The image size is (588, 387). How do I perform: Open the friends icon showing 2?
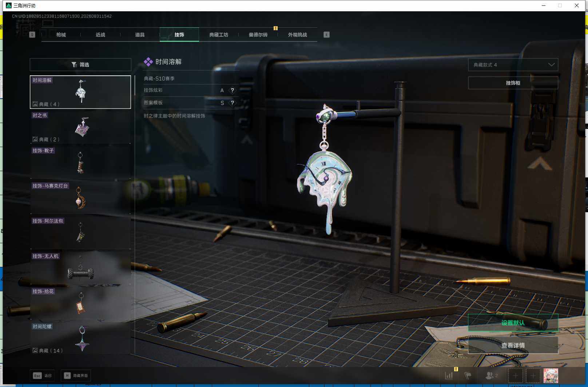pyautogui.click(x=492, y=375)
